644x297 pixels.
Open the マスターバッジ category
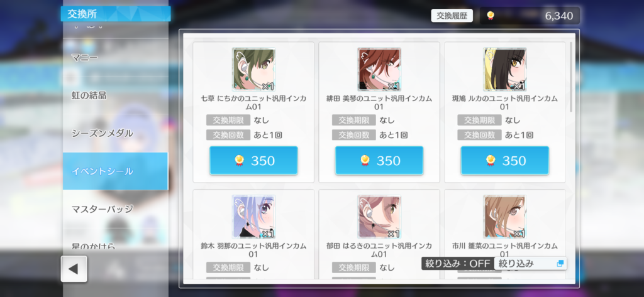pyautogui.click(x=116, y=209)
